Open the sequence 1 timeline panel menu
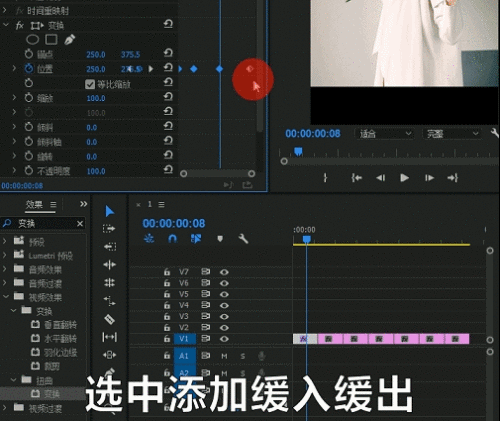Viewport: 500px width, 421px height. tap(161, 204)
